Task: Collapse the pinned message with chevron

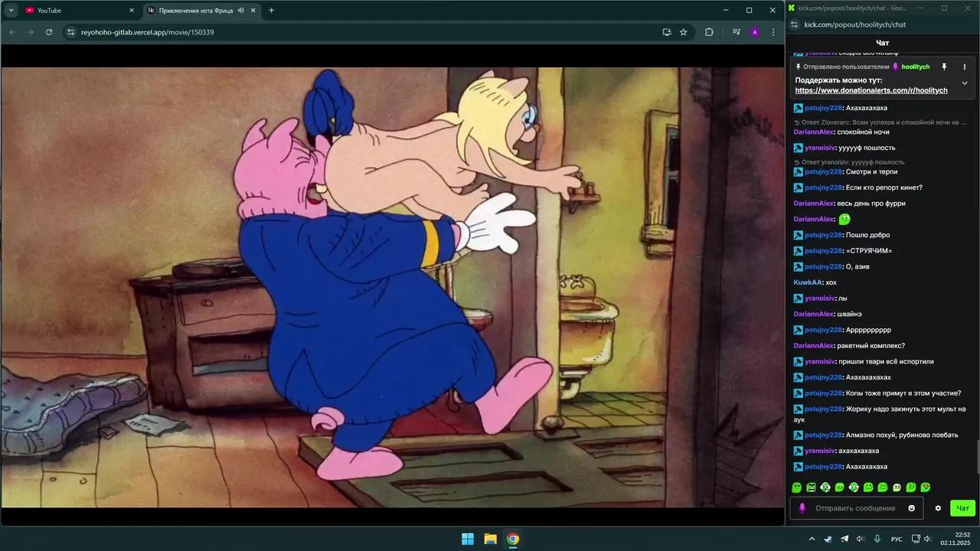Action: tap(965, 83)
